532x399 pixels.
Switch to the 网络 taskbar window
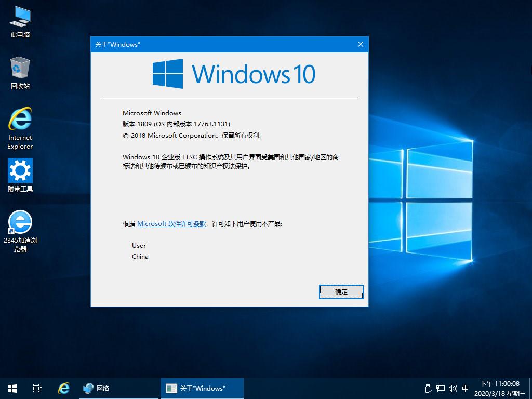point(118,389)
